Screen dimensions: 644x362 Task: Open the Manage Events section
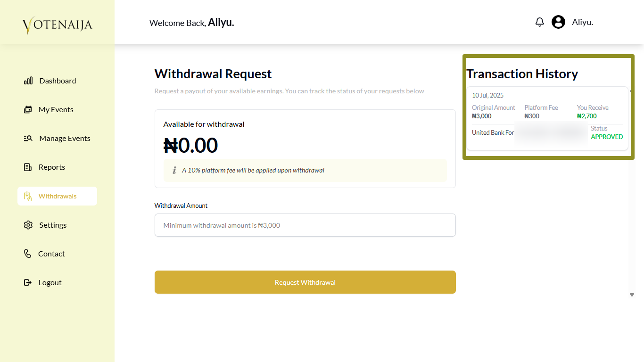65,139
